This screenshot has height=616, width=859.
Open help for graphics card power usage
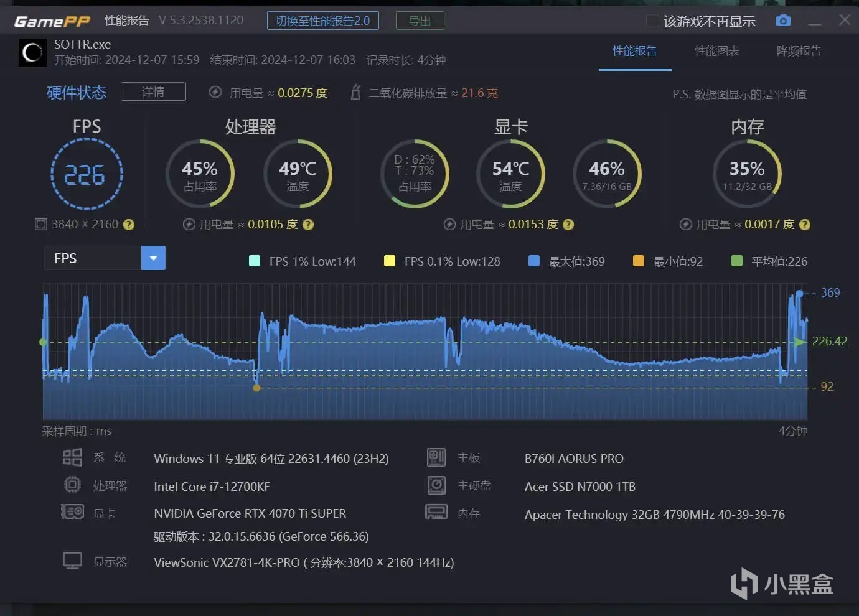point(568,225)
